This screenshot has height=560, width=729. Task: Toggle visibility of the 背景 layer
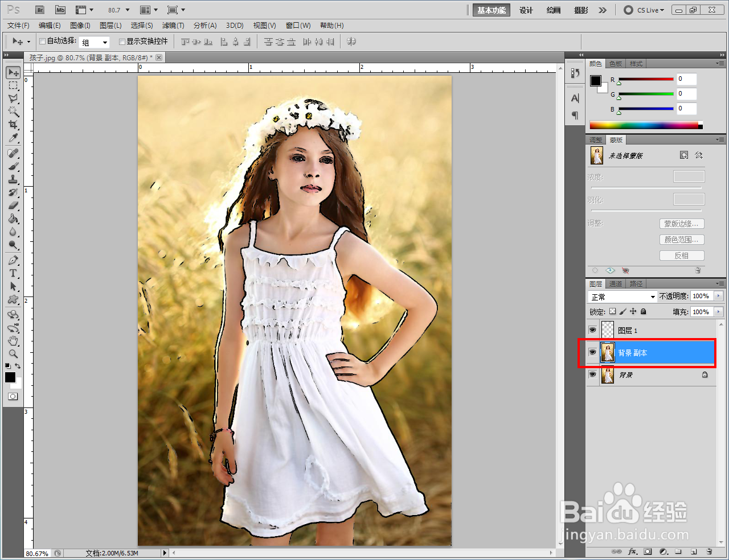pyautogui.click(x=592, y=374)
